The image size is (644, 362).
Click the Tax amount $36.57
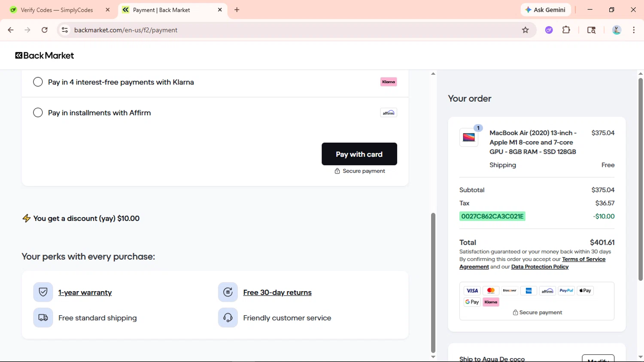pyautogui.click(x=605, y=203)
